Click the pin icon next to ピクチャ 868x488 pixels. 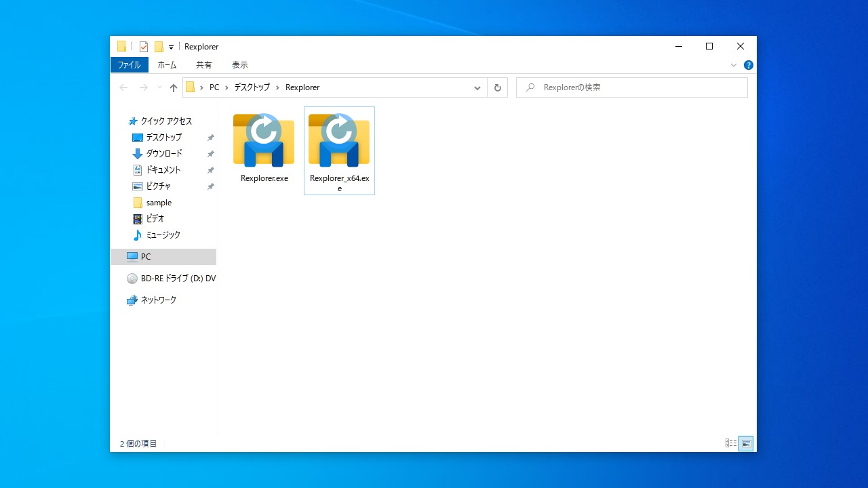(x=211, y=186)
